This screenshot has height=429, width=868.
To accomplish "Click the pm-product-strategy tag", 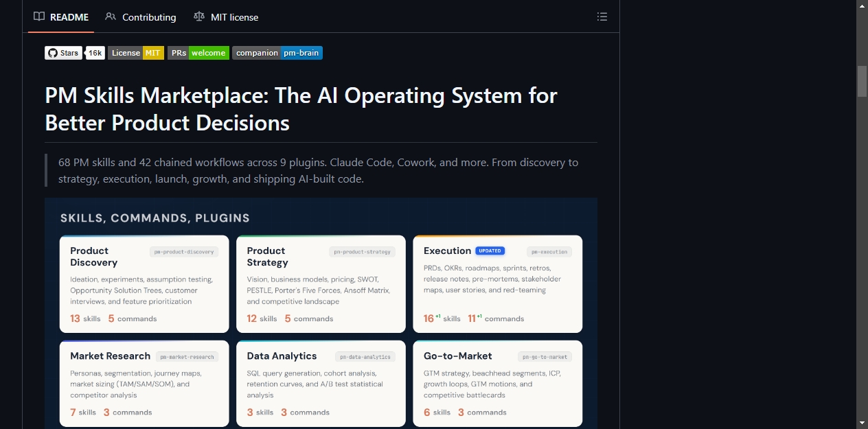I will click(x=362, y=252).
